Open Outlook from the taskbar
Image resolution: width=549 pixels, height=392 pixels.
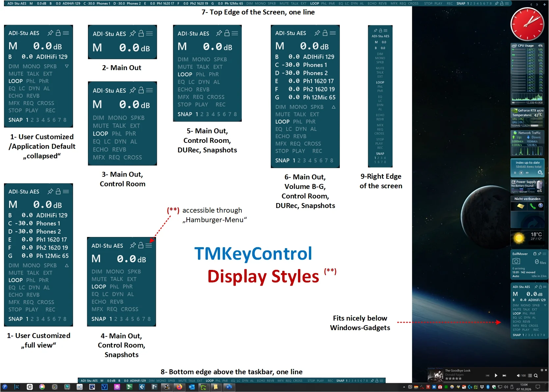[x=191, y=387]
